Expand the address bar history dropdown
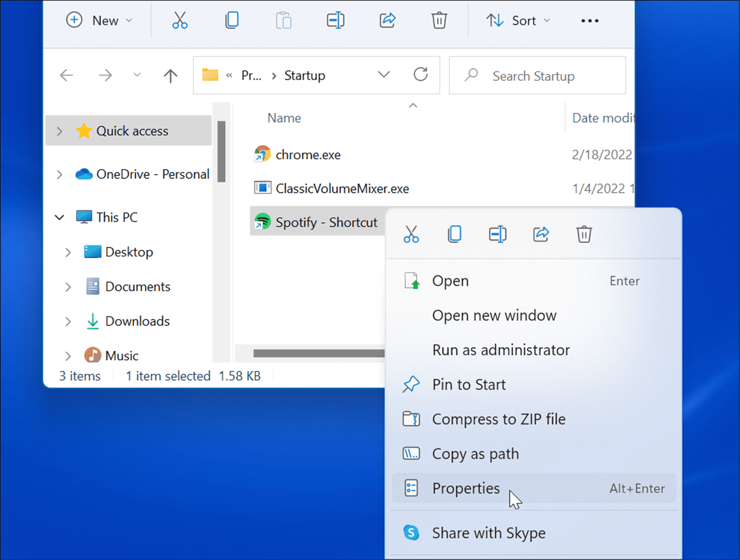Screen dimensions: 740x560 click(384, 75)
